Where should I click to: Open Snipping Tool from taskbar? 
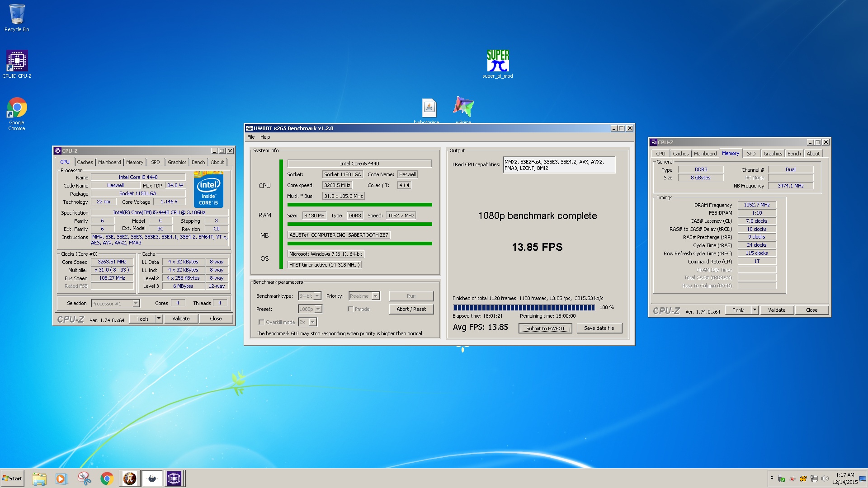pos(84,479)
